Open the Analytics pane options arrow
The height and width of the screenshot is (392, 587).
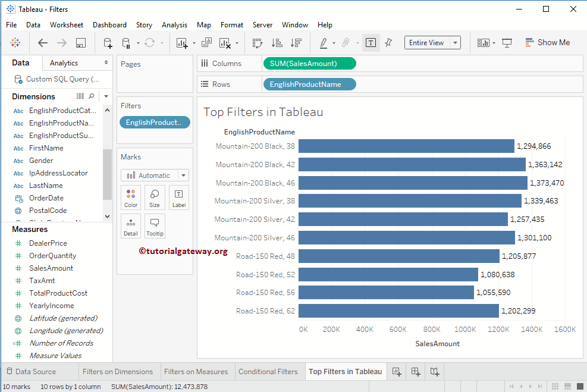tap(106, 62)
